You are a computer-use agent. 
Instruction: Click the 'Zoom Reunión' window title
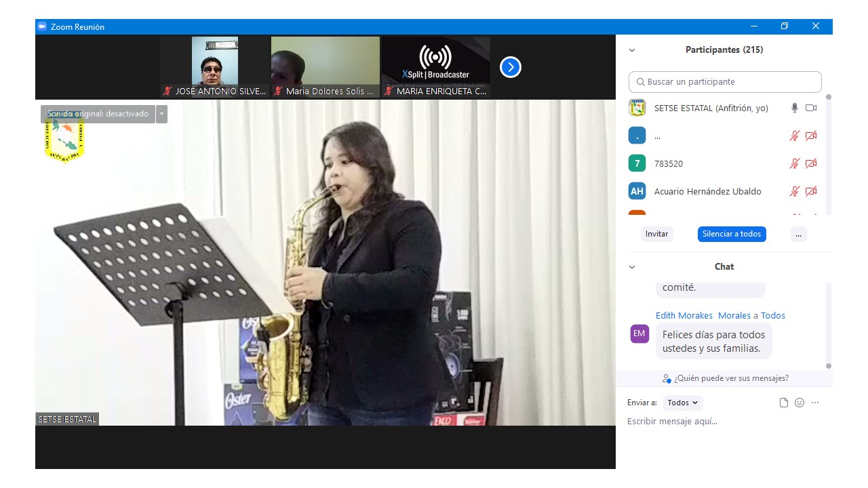coord(77,27)
